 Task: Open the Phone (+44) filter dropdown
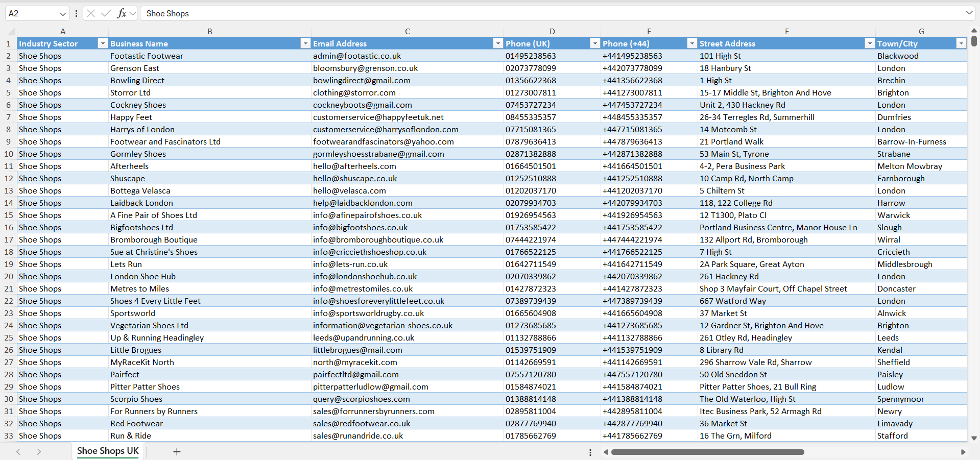tap(692, 44)
